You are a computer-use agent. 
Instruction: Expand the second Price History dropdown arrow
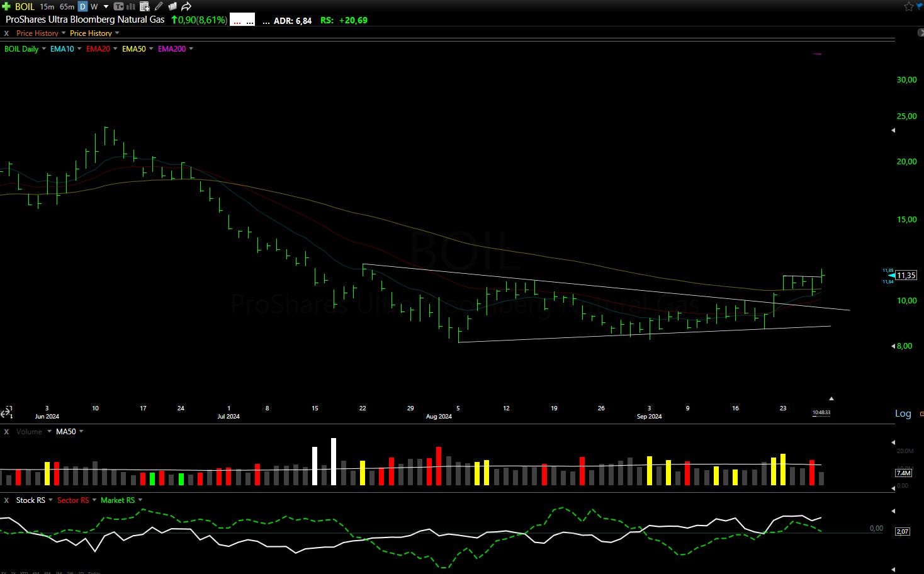(117, 33)
